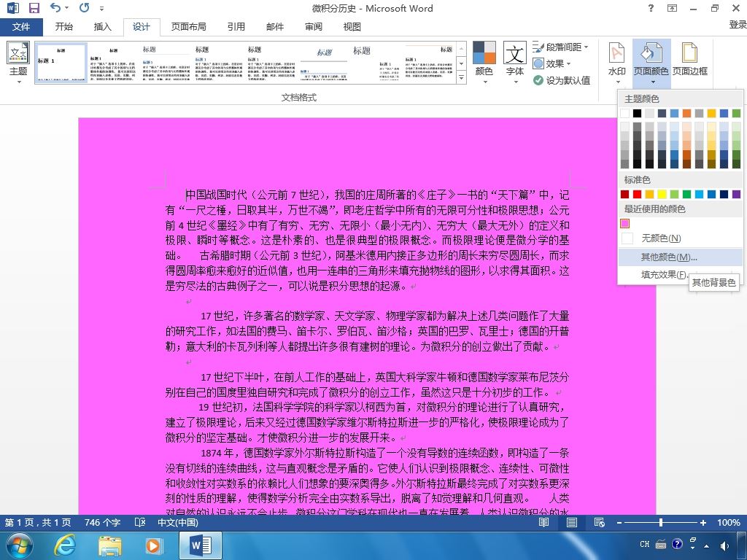Switch to the Review (审阅) tab
Screen dimensions: 747x560
coord(314,27)
